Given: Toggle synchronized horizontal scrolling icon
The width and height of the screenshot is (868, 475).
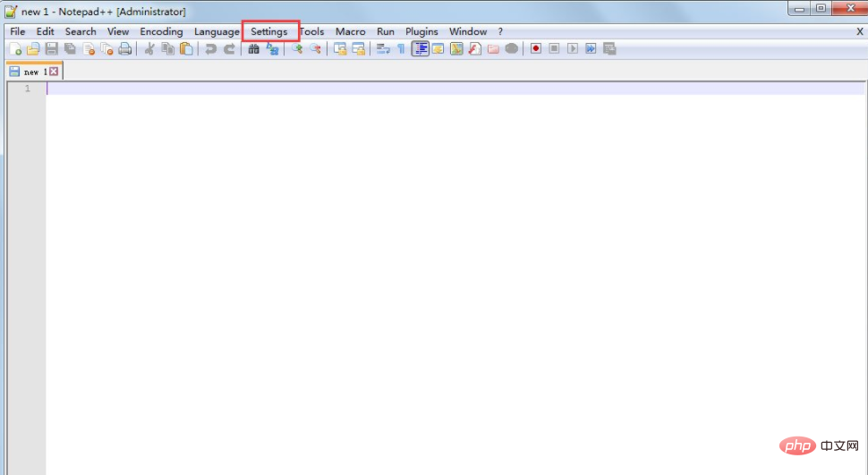Looking at the screenshot, I should [358, 48].
